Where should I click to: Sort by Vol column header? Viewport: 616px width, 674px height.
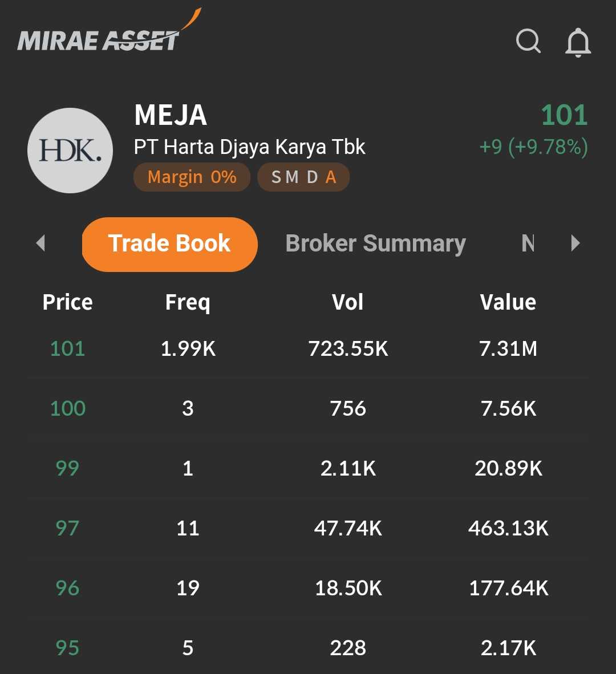click(x=348, y=302)
